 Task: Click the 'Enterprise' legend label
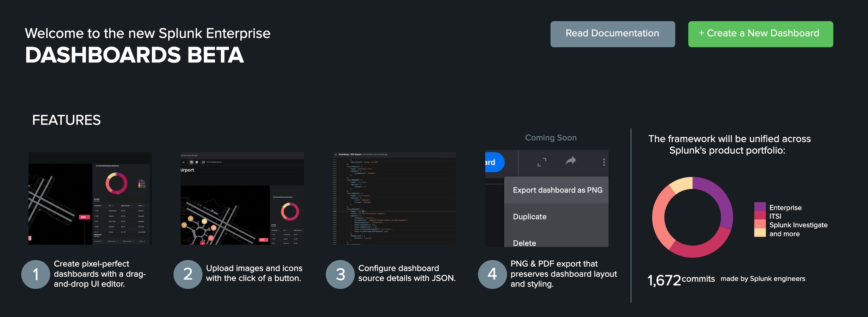(x=785, y=208)
